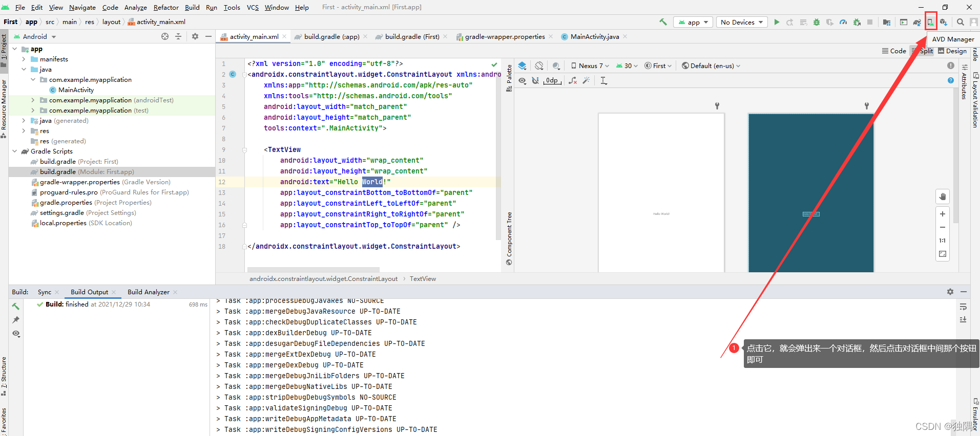Open the API 30 version dropdown
Image resolution: width=980 pixels, height=436 pixels.
point(627,66)
